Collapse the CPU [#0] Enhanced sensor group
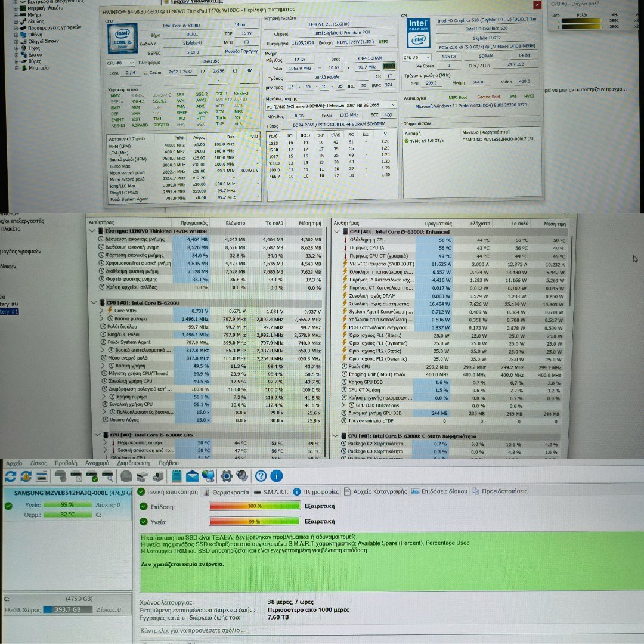 coord(337,231)
